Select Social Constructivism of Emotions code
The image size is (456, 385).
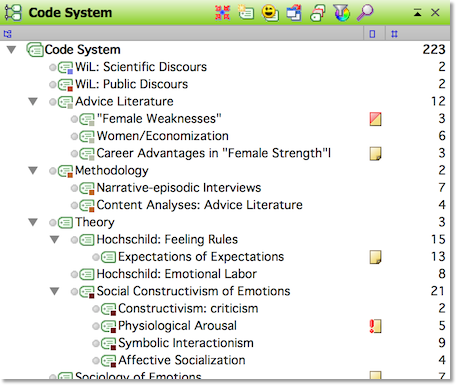pos(193,291)
